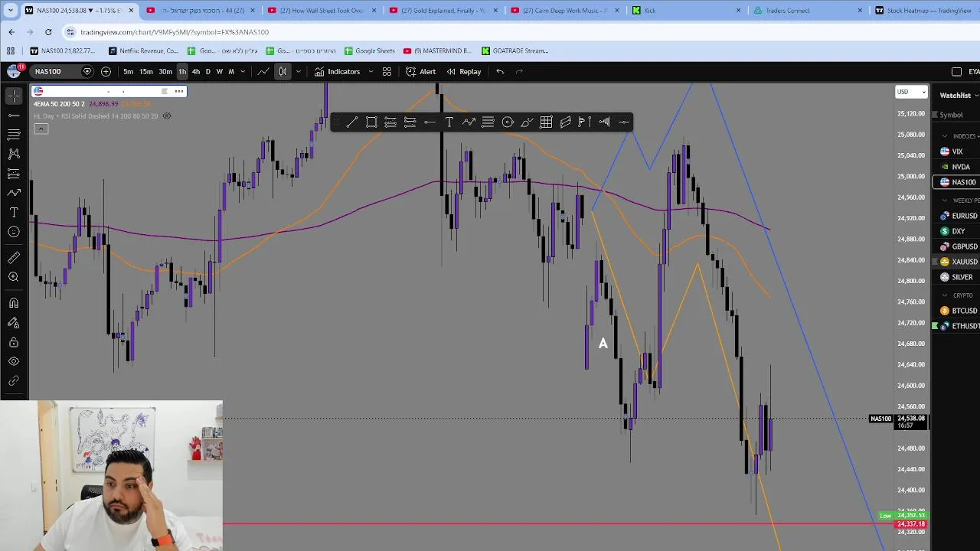Click the compare or add symbol plus icon
Image resolution: width=980 pixels, height=551 pixels.
point(106,71)
